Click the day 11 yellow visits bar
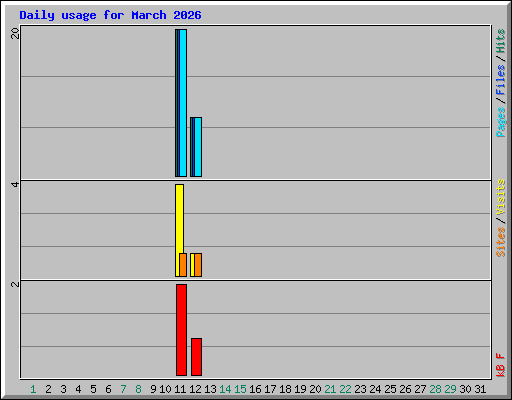 (x=179, y=230)
